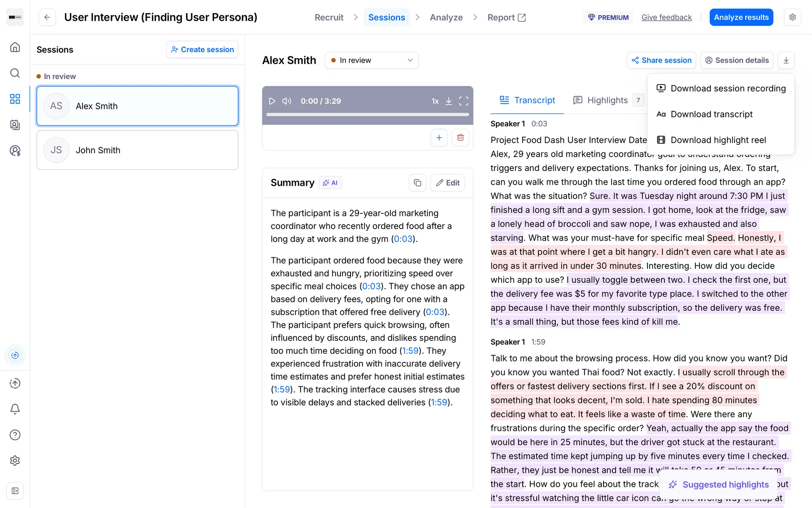
Task: Mute the recording audio
Action: pyautogui.click(x=287, y=101)
